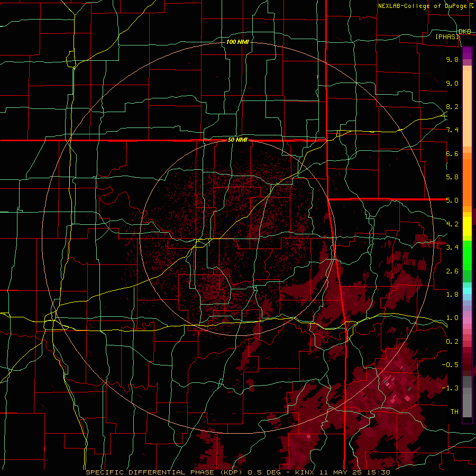Screen dimensions: 476x476
Task: Click the 8.2 color scale value
Action: pos(452,106)
